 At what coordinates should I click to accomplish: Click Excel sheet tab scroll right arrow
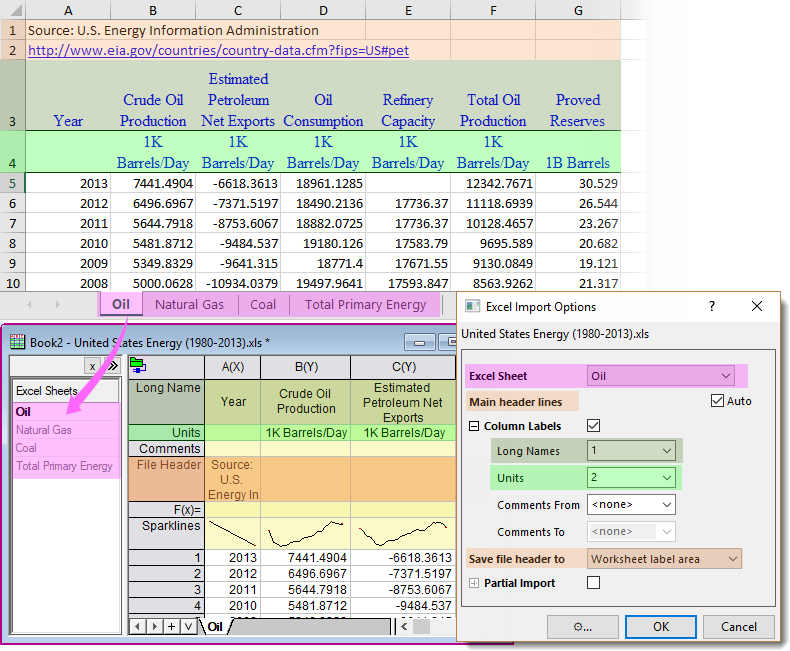tap(57, 304)
